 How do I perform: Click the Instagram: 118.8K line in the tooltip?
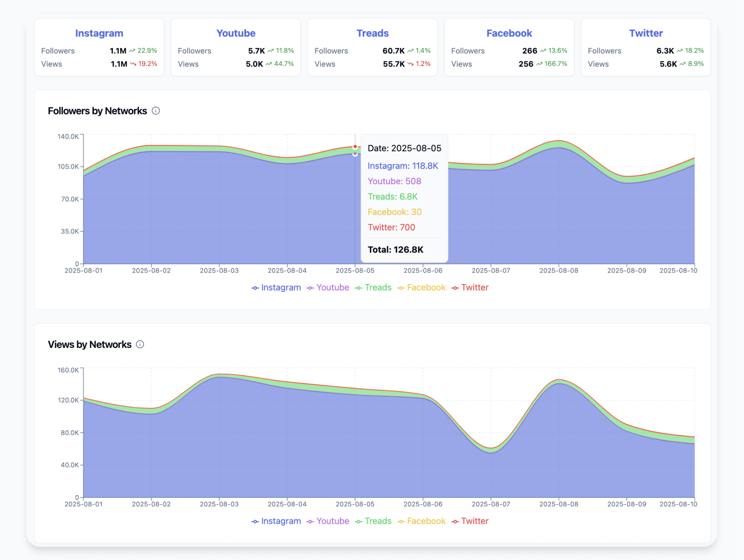[x=403, y=166]
